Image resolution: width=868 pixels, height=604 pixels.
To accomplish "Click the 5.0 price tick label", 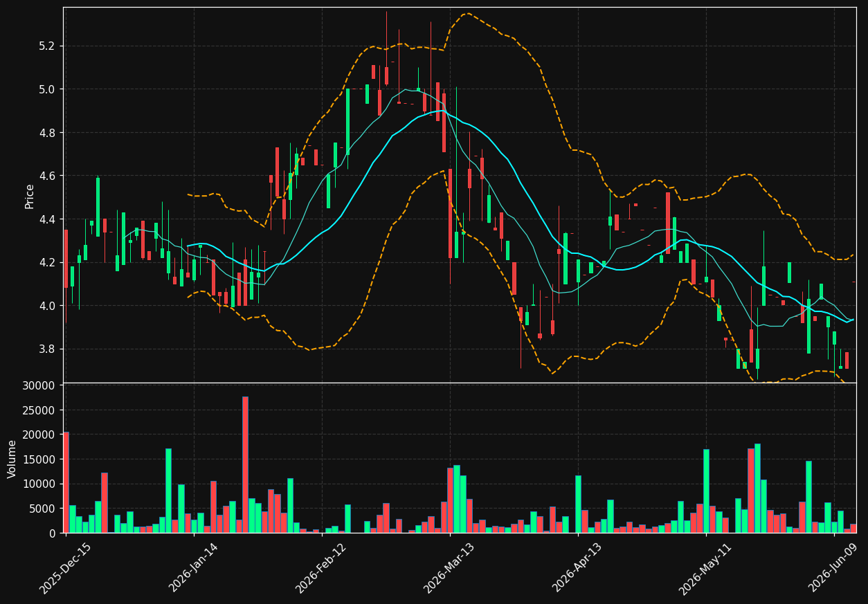I will [x=47, y=89].
